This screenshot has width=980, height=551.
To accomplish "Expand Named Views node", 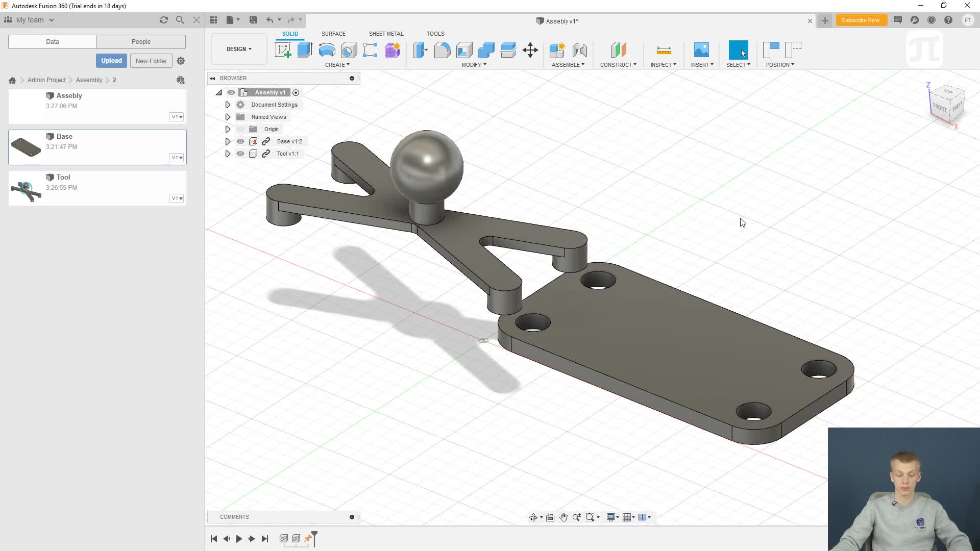I will 228,117.
